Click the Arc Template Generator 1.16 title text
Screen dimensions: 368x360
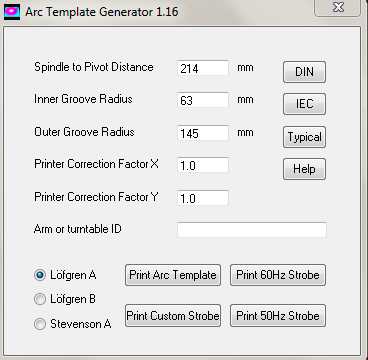click(102, 12)
